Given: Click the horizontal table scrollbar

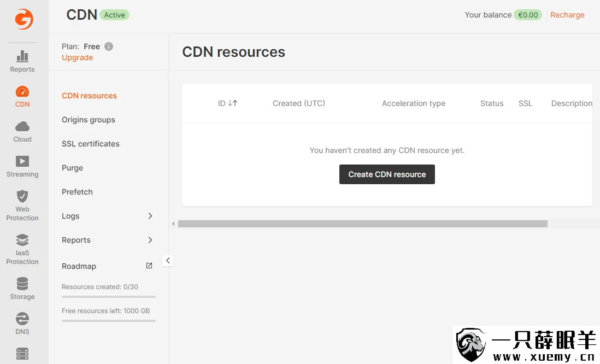Looking at the screenshot, I should (362, 224).
